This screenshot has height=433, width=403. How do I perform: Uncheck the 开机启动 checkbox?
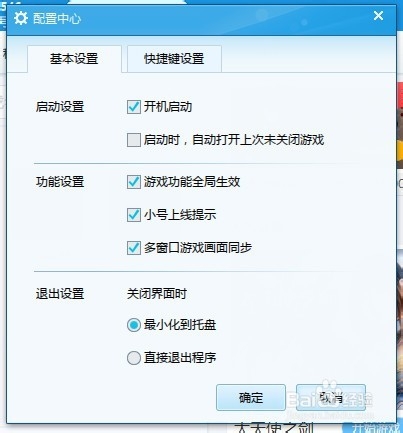click(134, 107)
